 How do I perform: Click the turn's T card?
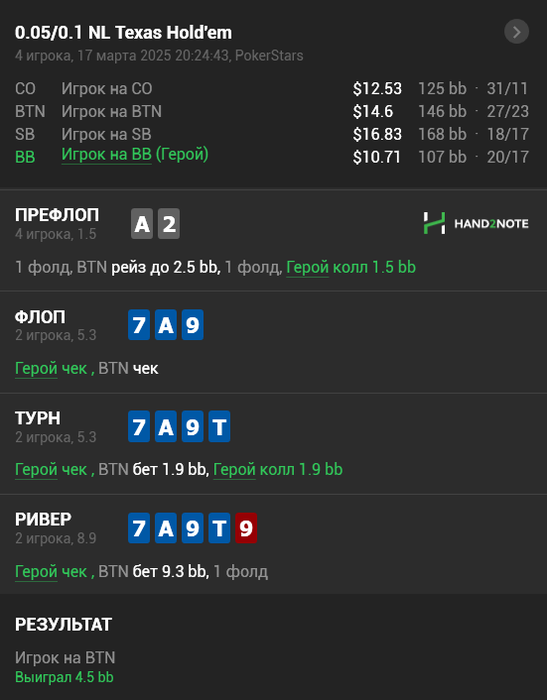click(x=219, y=426)
